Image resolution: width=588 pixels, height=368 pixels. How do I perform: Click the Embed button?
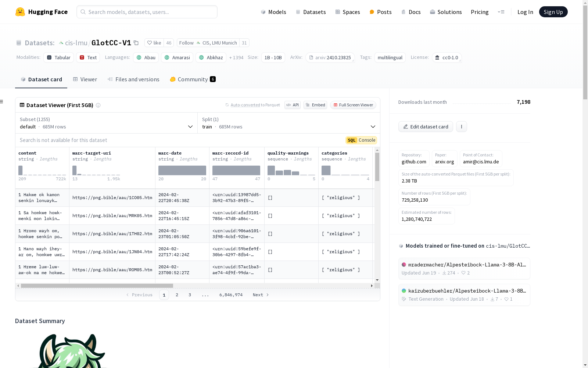[x=315, y=105]
